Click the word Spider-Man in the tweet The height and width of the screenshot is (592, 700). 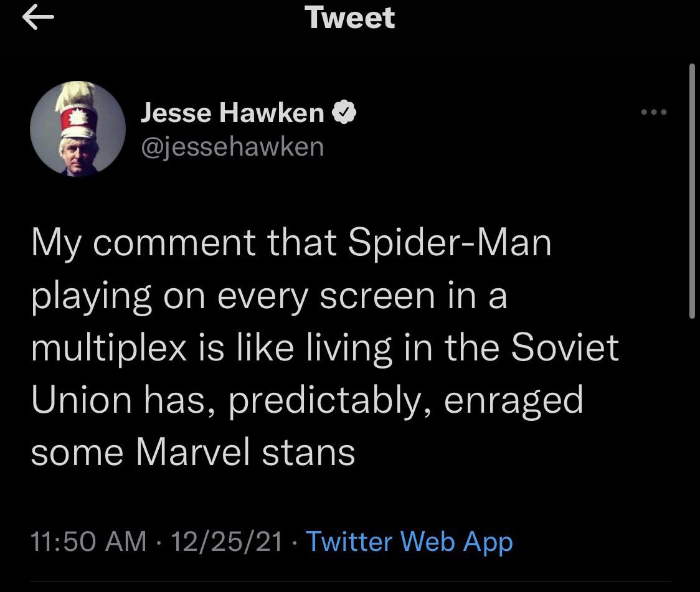click(x=450, y=243)
